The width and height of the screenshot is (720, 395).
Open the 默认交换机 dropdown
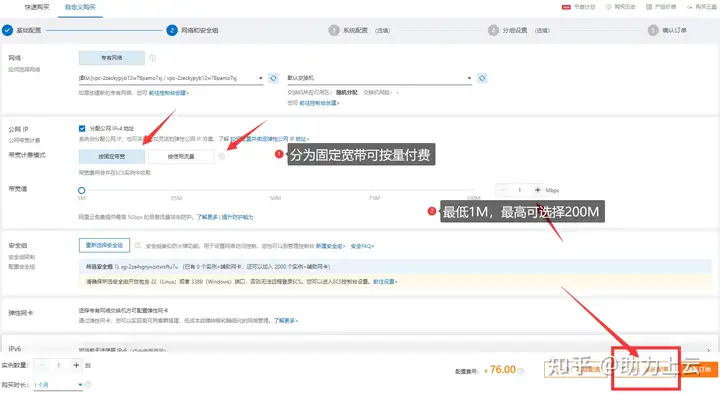(x=379, y=78)
